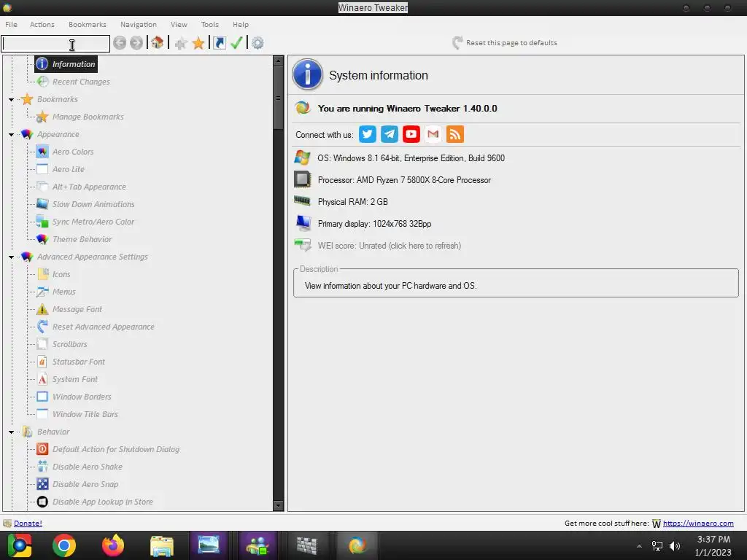
Task: Click the Disable App Lookup in Store icon
Action: pos(42,502)
